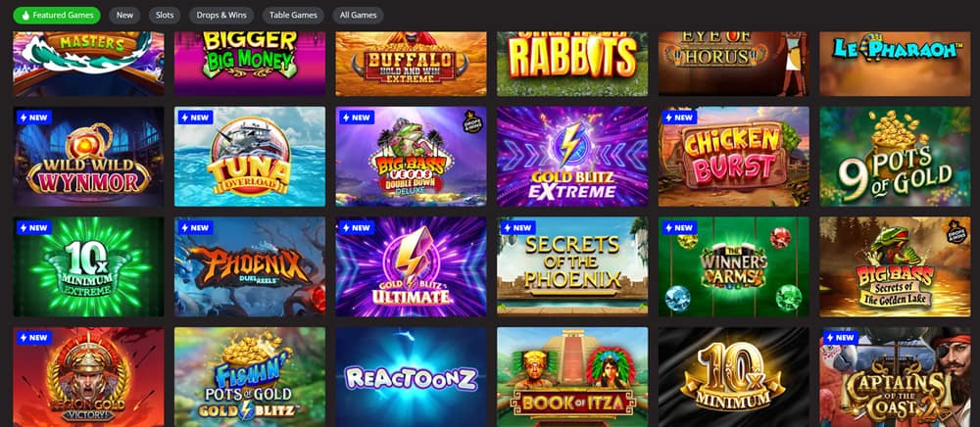Select the Featured Games tab
This screenshot has width=980, height=427.
pyautogui.click(x=57, y=15)
